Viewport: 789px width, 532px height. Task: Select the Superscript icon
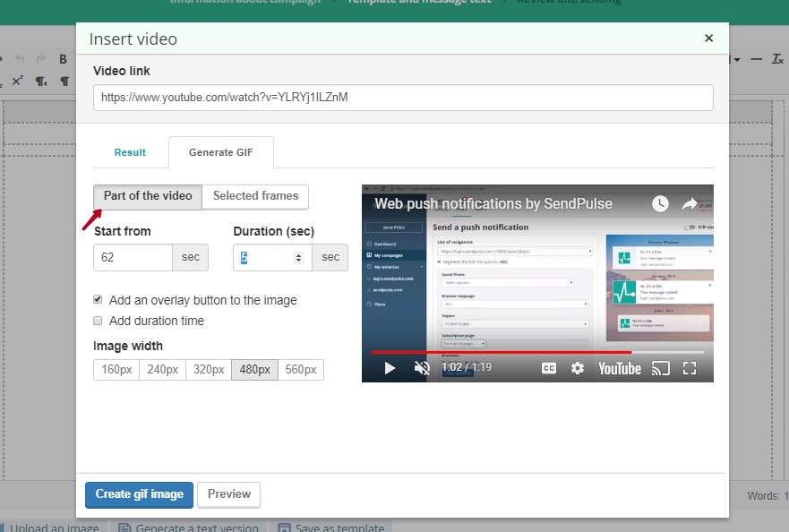coord(18,80)
